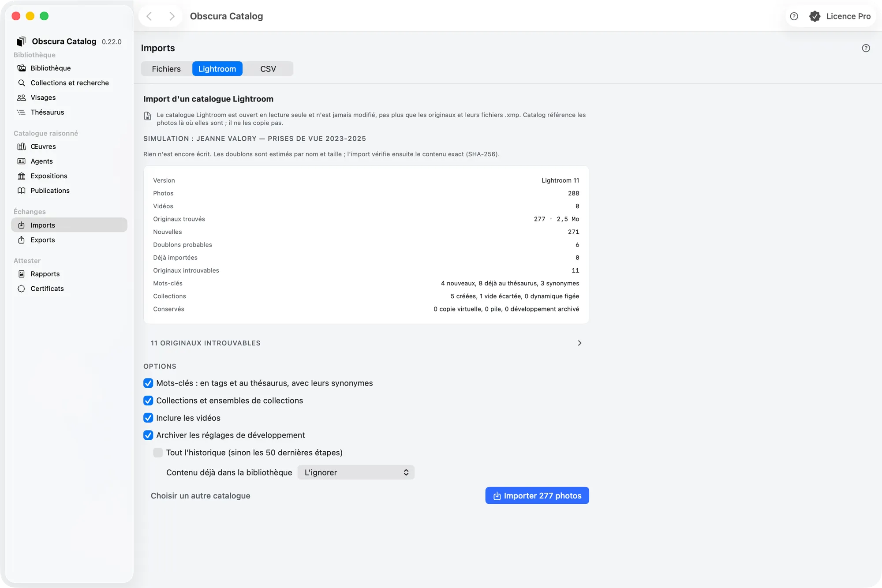Switch to the Fichiers tab
The height and width of the screenshot is (588, 882).
pos(166,69)
